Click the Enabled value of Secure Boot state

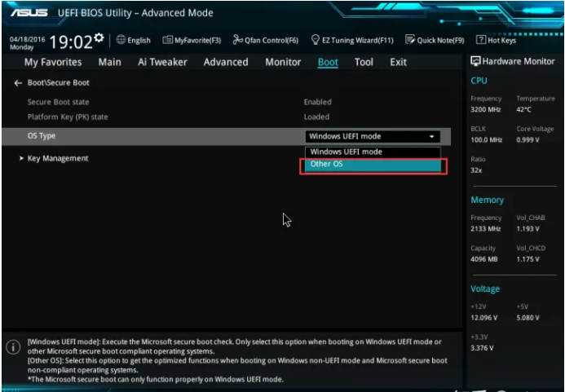[x=317, y=102]
